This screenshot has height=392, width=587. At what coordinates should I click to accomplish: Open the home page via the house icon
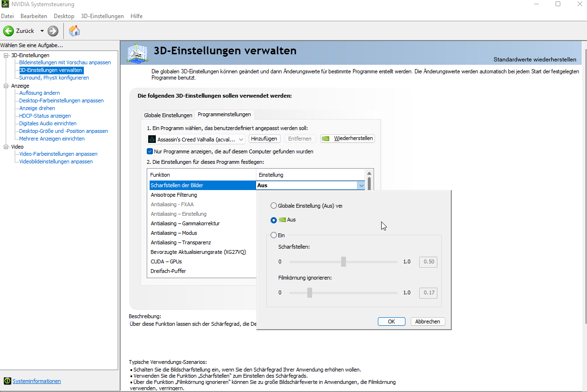point(74,30)
